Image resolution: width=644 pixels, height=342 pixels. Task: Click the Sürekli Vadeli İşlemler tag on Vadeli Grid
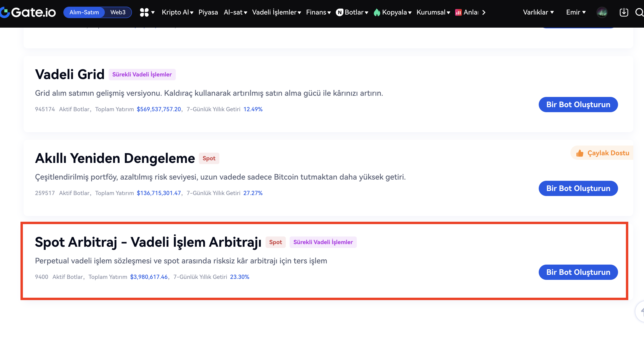[x=142, y=75]
